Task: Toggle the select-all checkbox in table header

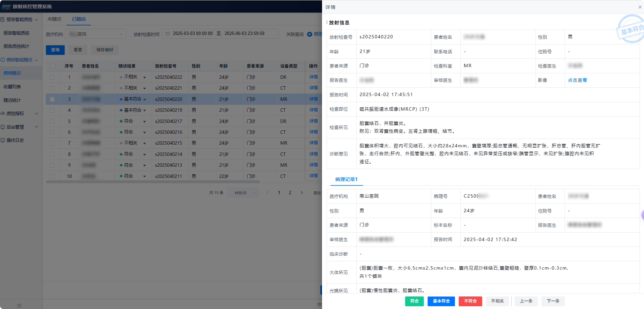Action: [x=52, y=66]
